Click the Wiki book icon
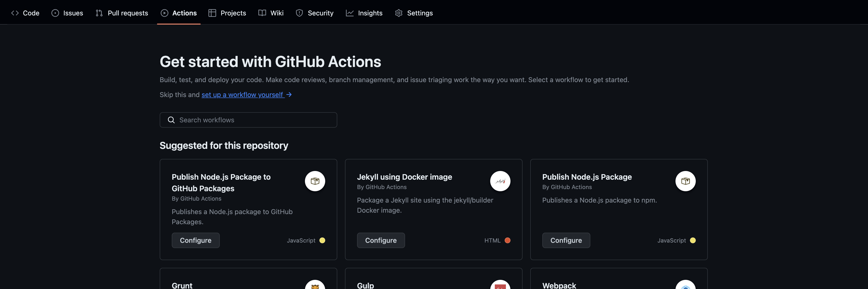The height and width of the screenshot is (289, 868). point(262,13)
